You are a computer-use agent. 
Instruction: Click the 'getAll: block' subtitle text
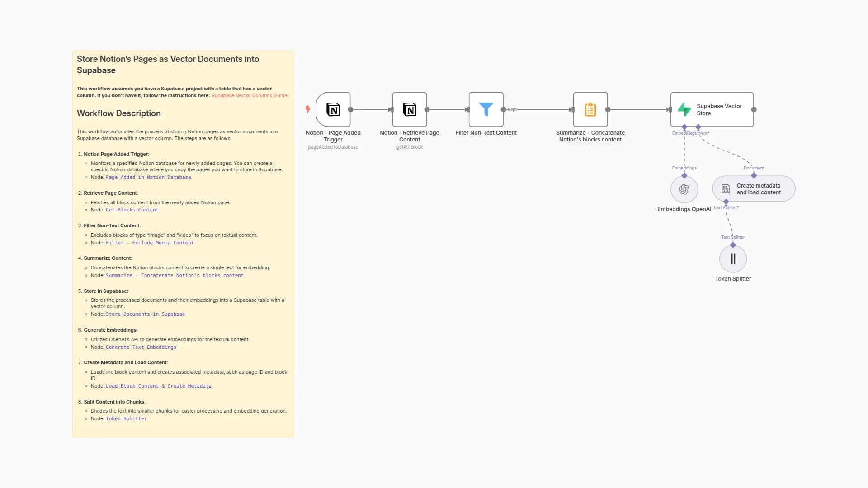tap(410, 147)
